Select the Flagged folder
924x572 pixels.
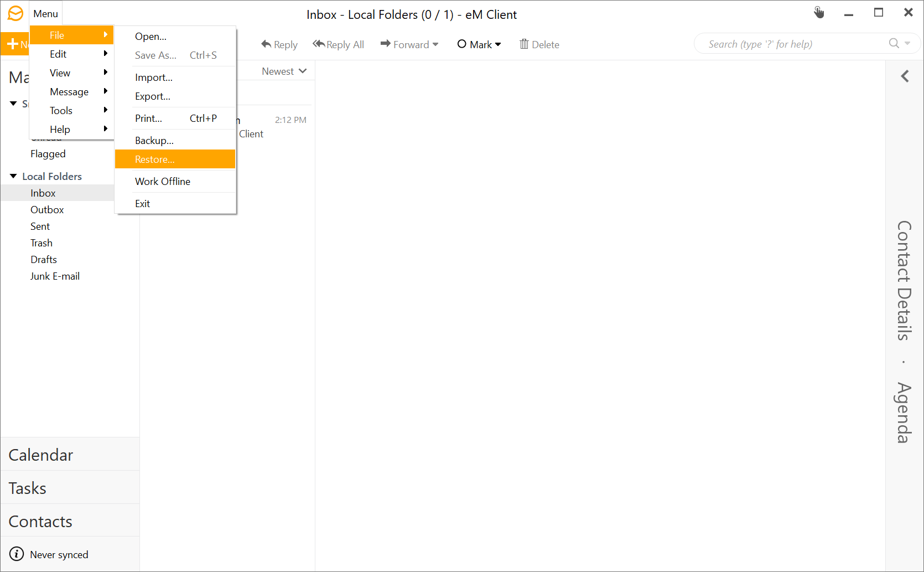(x=48, y=154)
